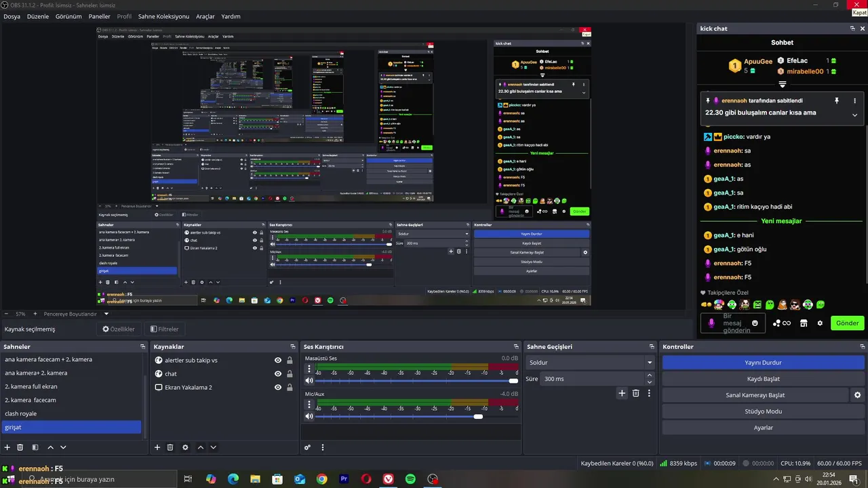Viewport: 868px width, 488px height.
Task: Enable Stüdyo Modu
Action: pos(763,411)
